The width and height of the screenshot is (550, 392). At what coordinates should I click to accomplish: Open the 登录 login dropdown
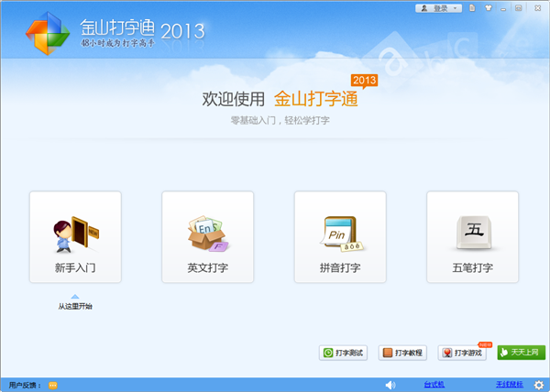(x=438, y=8)
